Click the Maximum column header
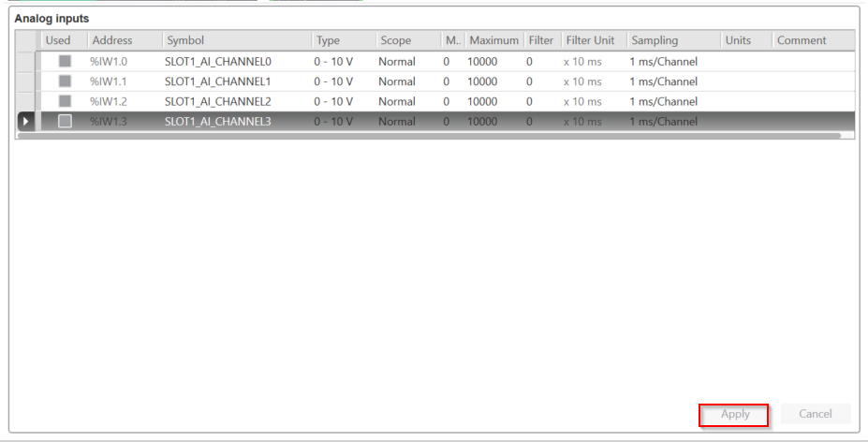This screenshot has width=868, height=442. pos(493,40)
